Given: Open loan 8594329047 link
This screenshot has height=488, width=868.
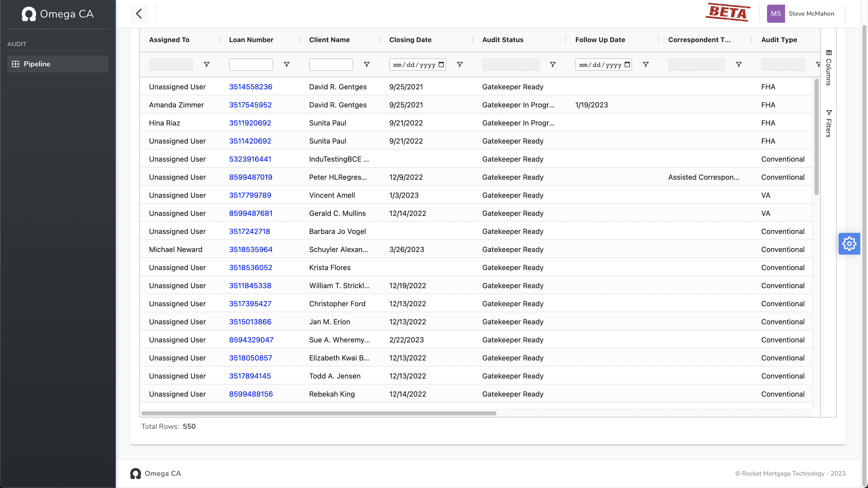Looking at the screenshot, I should tap(251, 340).
